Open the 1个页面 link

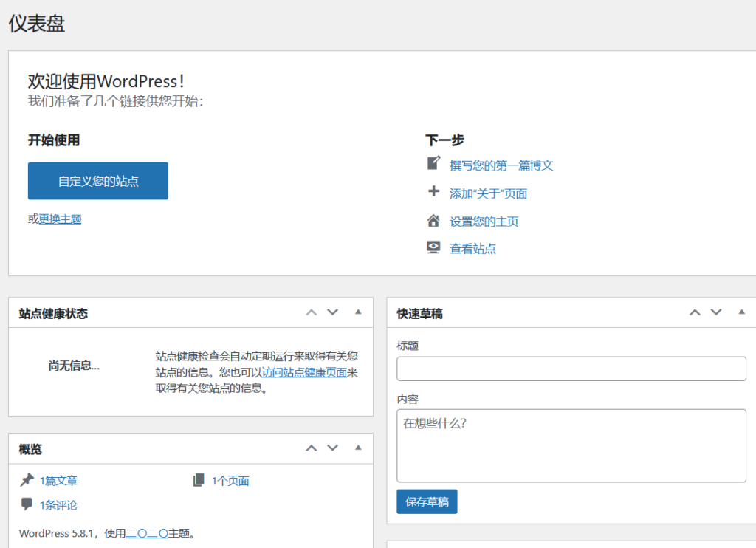pyautogui.click(x=230, y=481)
